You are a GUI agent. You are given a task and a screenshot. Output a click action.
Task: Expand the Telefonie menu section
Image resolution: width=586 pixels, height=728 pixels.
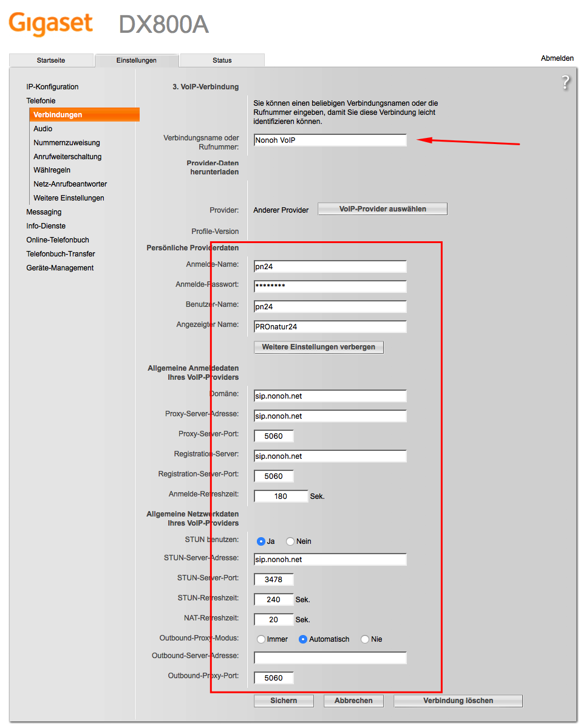(41, 101)
